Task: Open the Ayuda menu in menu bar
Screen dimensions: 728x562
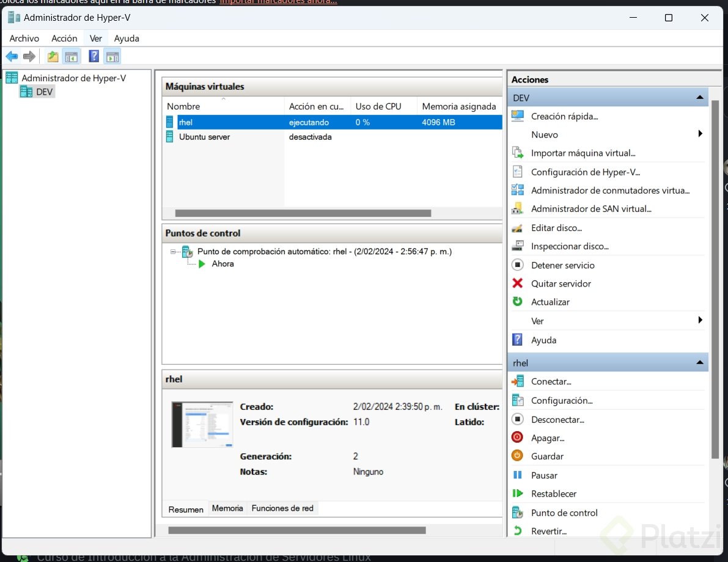Action: (x=127, y=38)
